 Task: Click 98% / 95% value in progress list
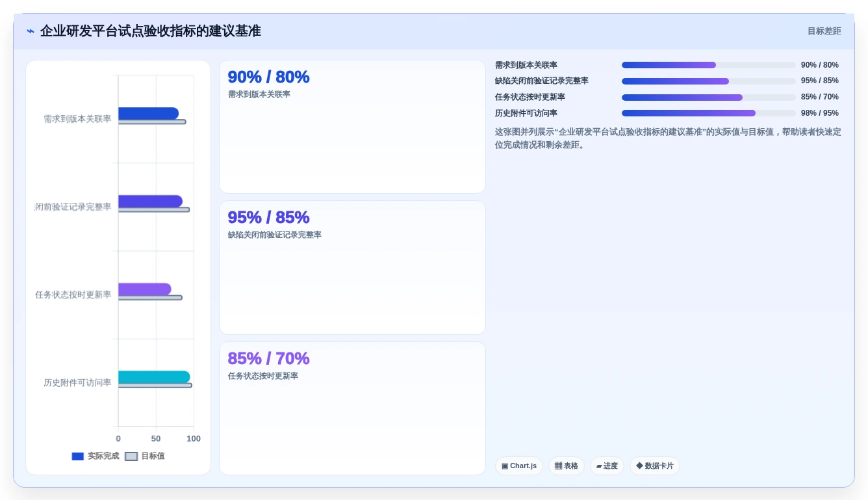[820, 113]
